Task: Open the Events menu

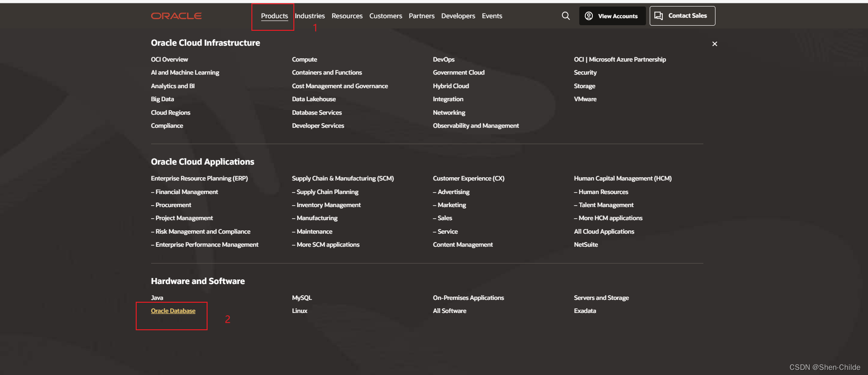Action: click(x=492, y=16)
